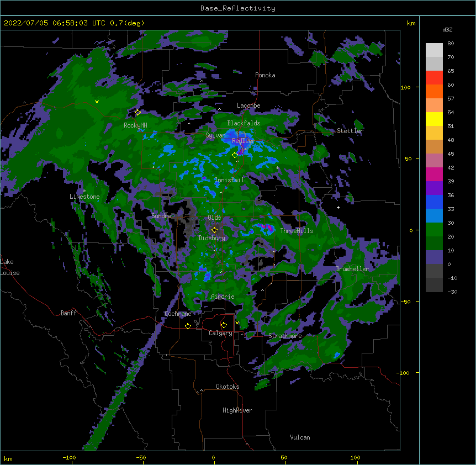Click the Sundre city label

pos(161,216)
